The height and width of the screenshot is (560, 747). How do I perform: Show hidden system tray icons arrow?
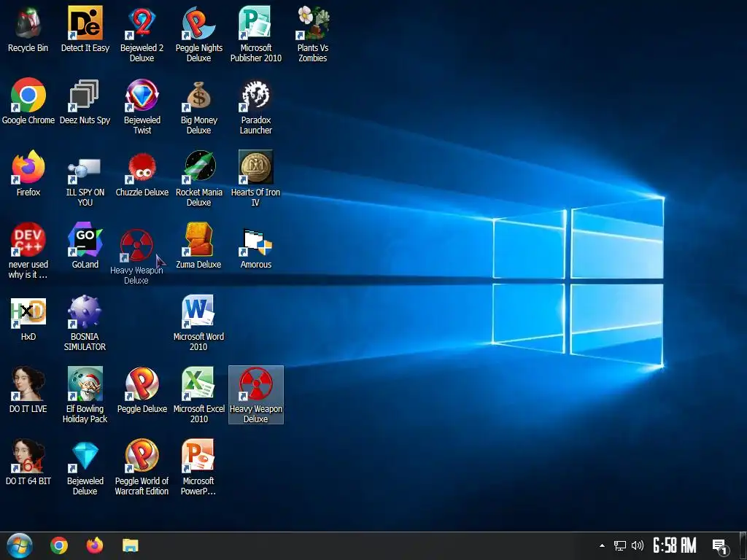click(602, 545)
